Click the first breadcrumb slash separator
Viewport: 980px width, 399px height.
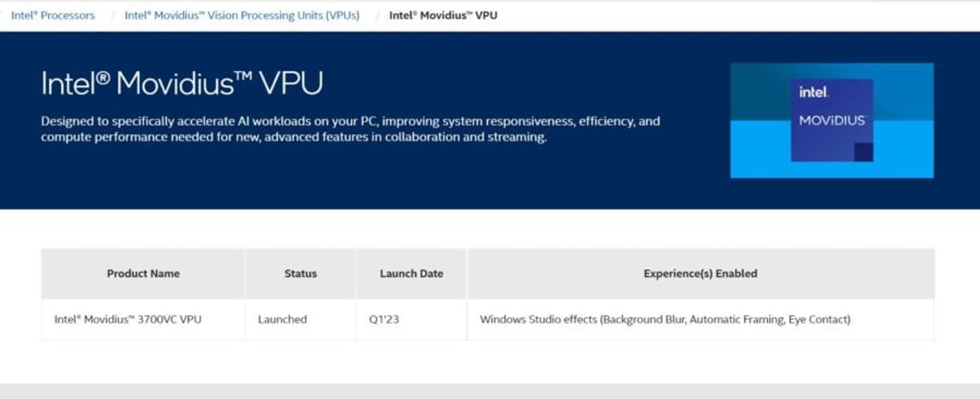[111, 16]
